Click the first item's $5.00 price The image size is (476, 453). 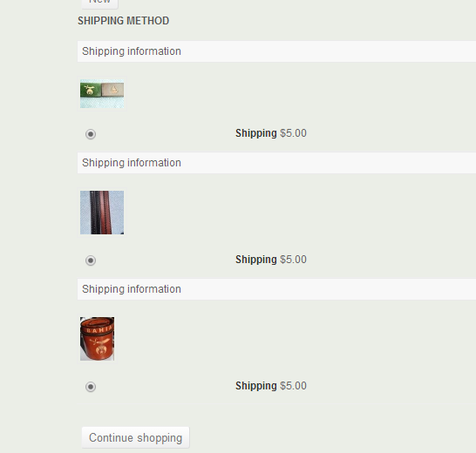pyautogui.click(x=293, y=133)
